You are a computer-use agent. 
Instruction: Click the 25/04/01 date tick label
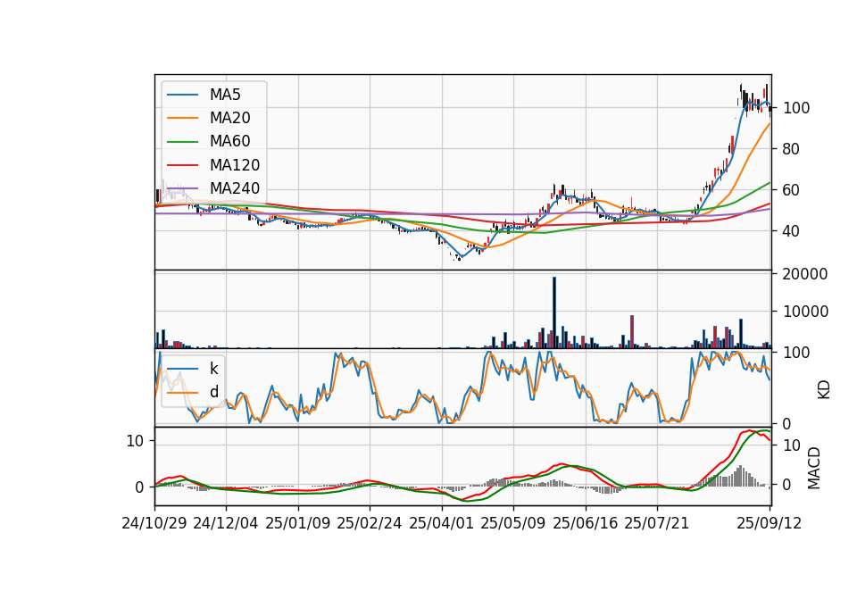(x=442, y=523)
